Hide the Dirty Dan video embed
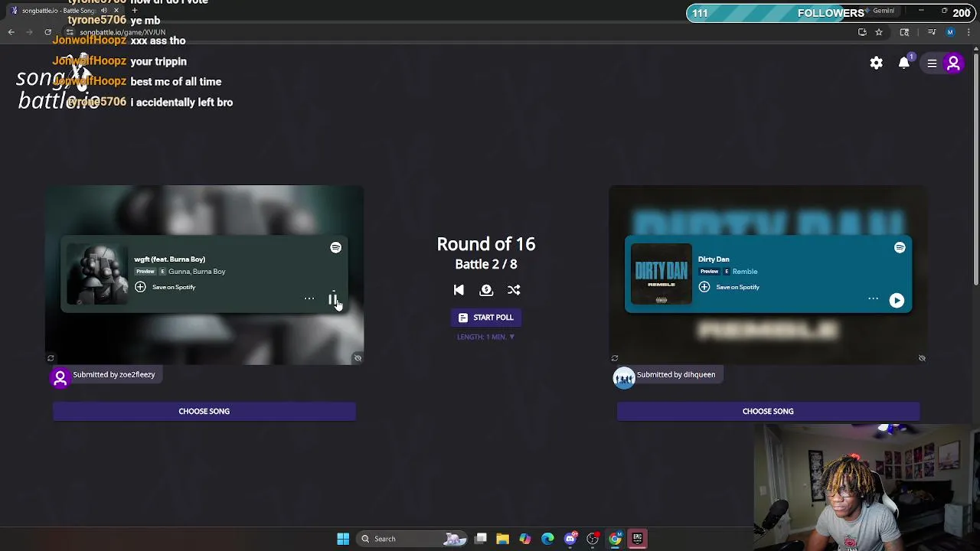980x551 pixels. [922, 358]
